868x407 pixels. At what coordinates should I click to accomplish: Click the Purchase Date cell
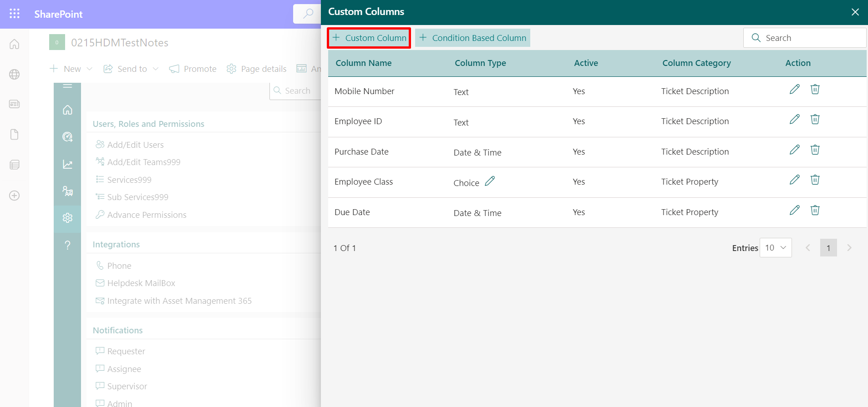tap(361, 151)
